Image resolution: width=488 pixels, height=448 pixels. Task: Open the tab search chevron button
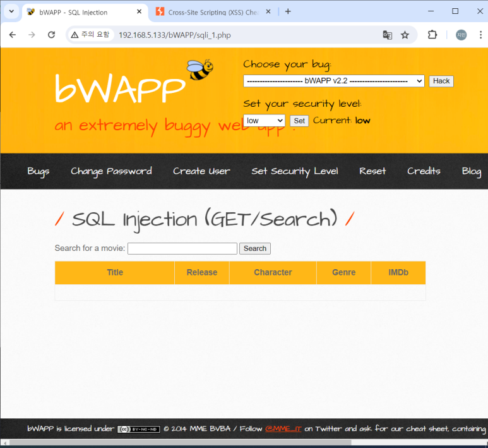[11, 11]
